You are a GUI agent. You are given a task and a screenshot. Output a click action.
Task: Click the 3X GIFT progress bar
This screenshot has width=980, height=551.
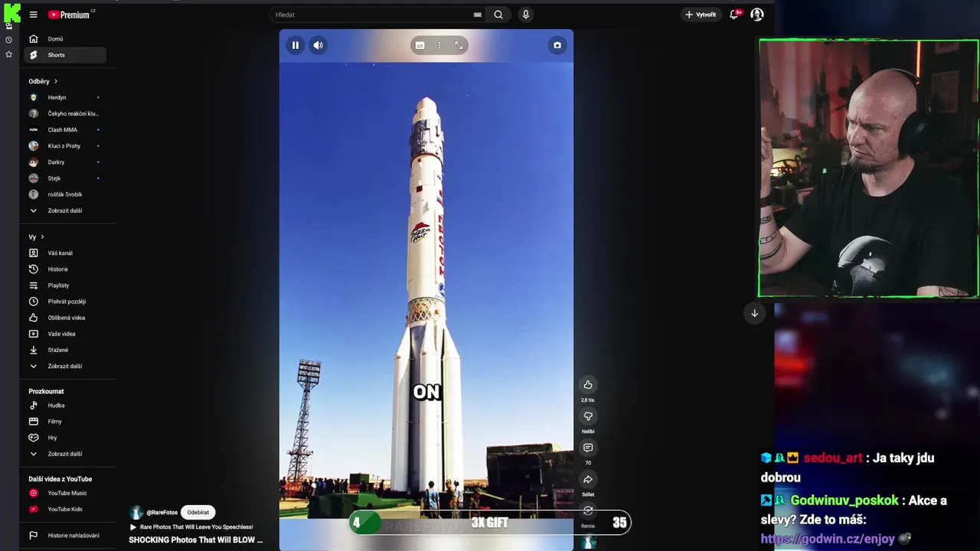tap(489, 523)
